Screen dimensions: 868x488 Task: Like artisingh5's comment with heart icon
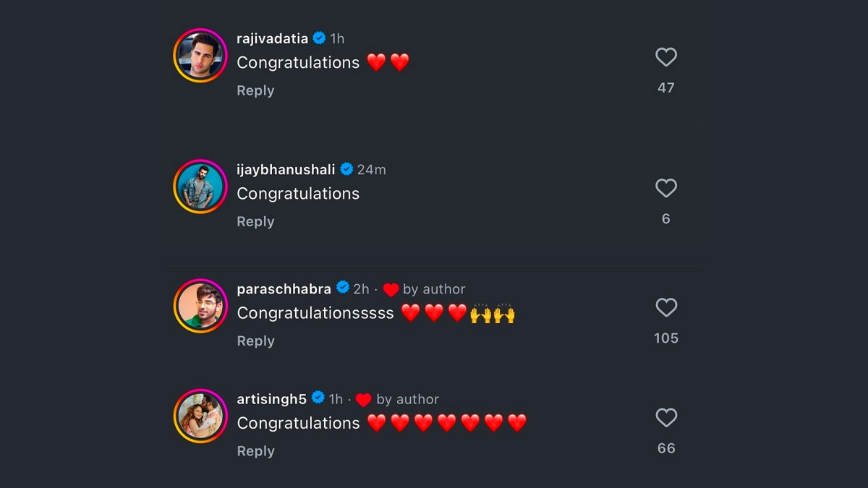[665, 418]
